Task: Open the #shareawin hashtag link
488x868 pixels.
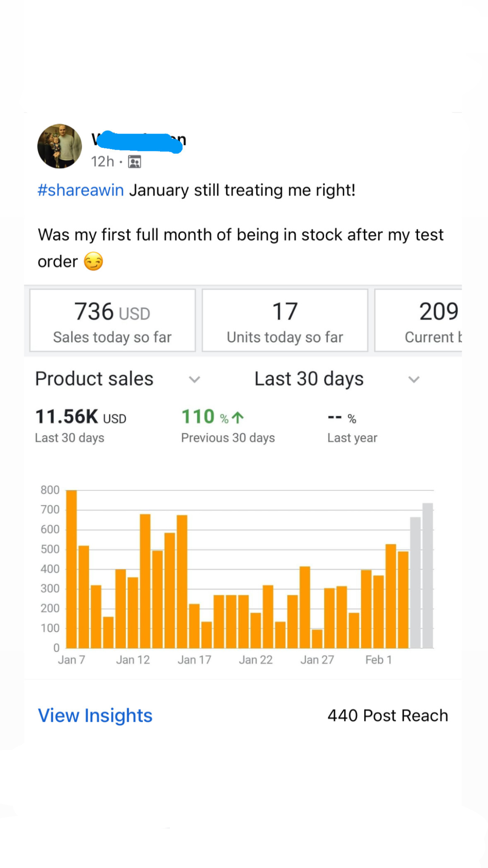Action: 80,190
